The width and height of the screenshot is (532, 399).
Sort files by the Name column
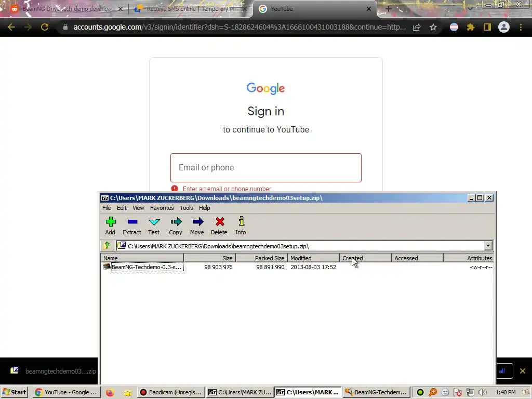[x=142, y=258]
